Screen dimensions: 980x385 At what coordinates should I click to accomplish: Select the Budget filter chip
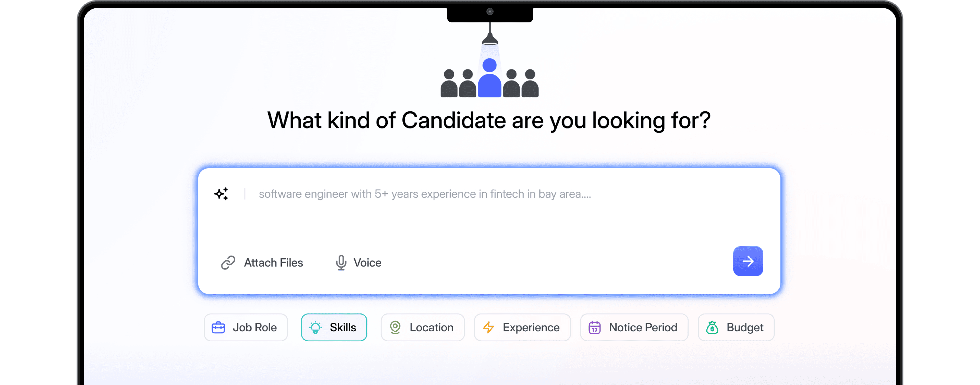[x=736, y=327]
